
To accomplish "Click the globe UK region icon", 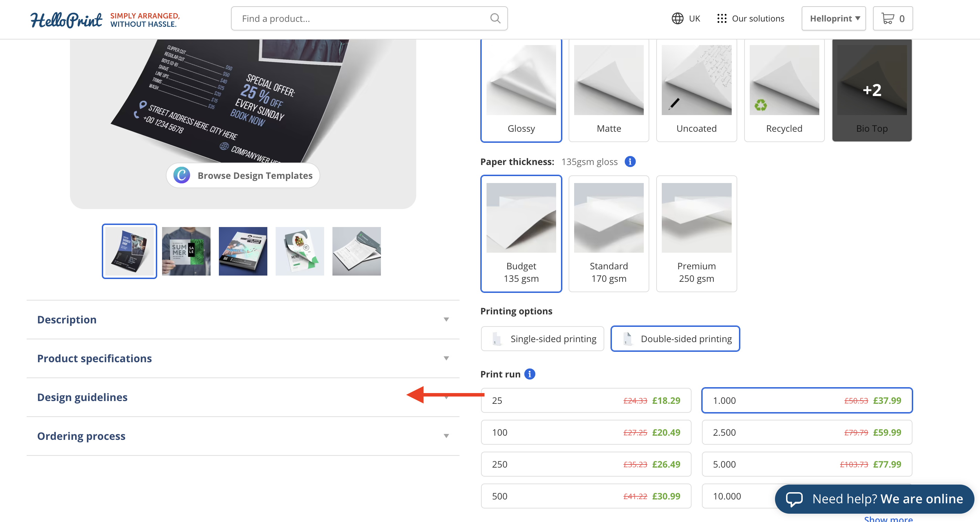I will pos(677,18).
